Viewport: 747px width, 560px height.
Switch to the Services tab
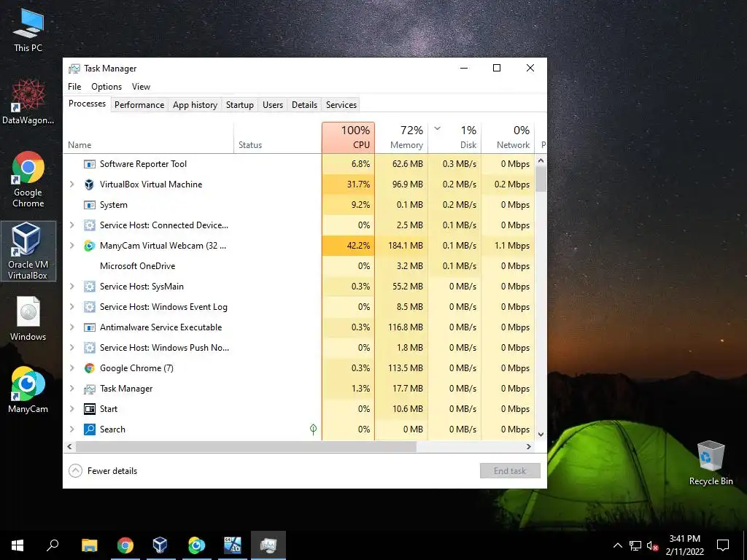coord(341,105)
